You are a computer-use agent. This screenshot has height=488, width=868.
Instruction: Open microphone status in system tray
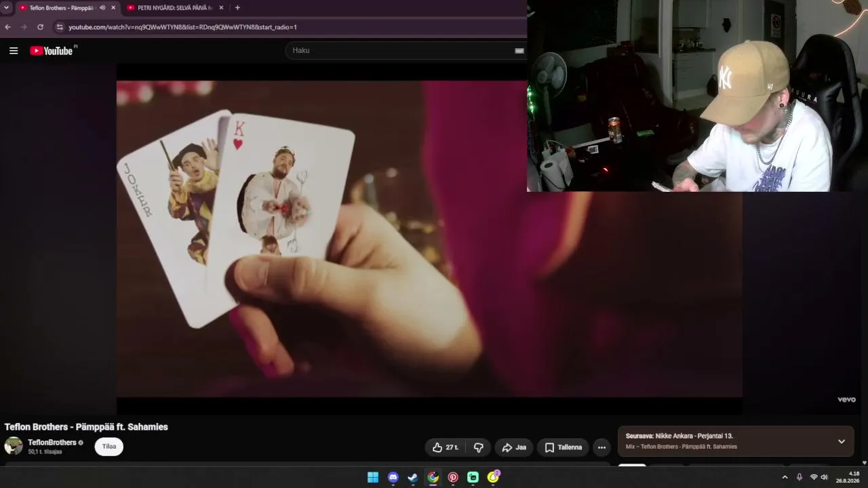(x=800, y=477)
